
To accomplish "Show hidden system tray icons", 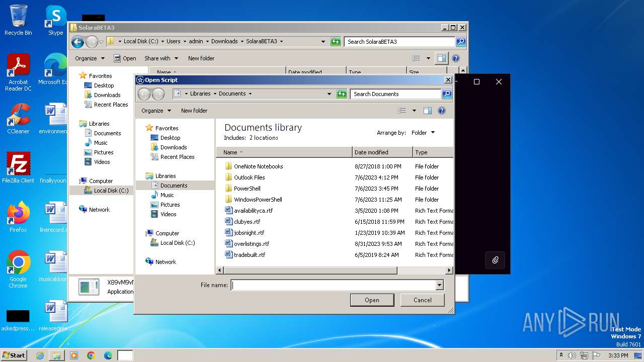I will click(561, 355).
